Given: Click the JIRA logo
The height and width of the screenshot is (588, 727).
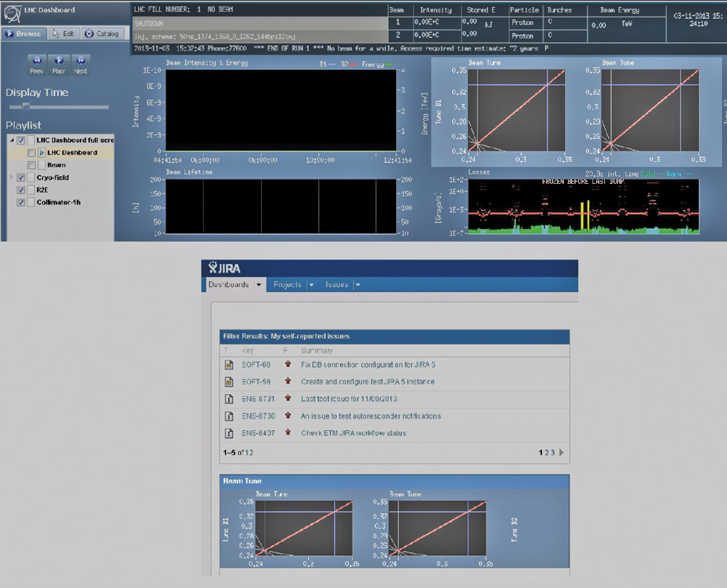Looking at the screenshot, I should pyautogui.click(x=225, y=267).
